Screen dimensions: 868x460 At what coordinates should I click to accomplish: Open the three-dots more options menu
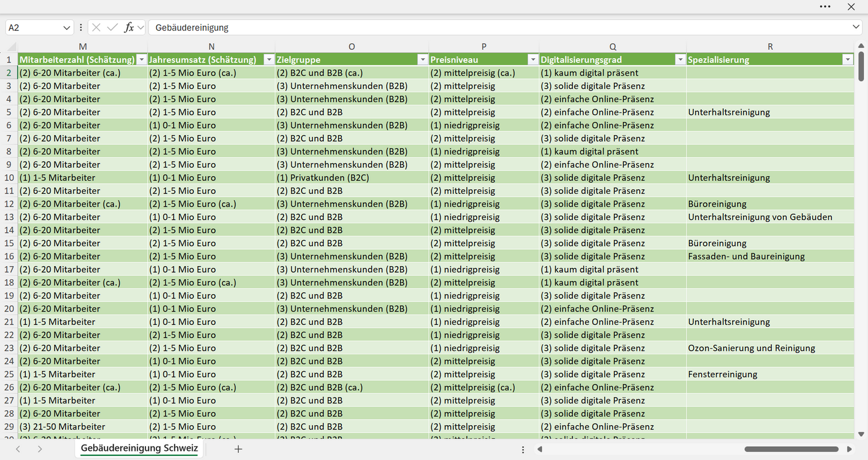[x=825, y=7]
